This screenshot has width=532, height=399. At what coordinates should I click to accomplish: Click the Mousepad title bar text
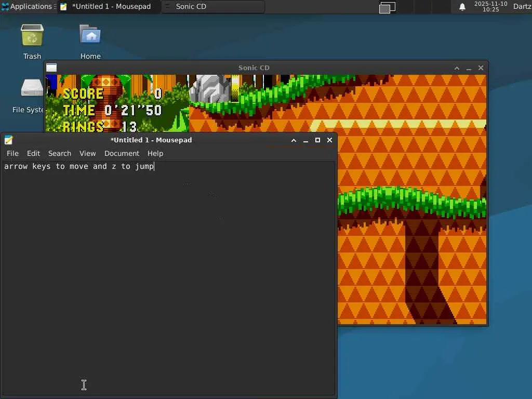pyautogui.click(x=151, y=140)
